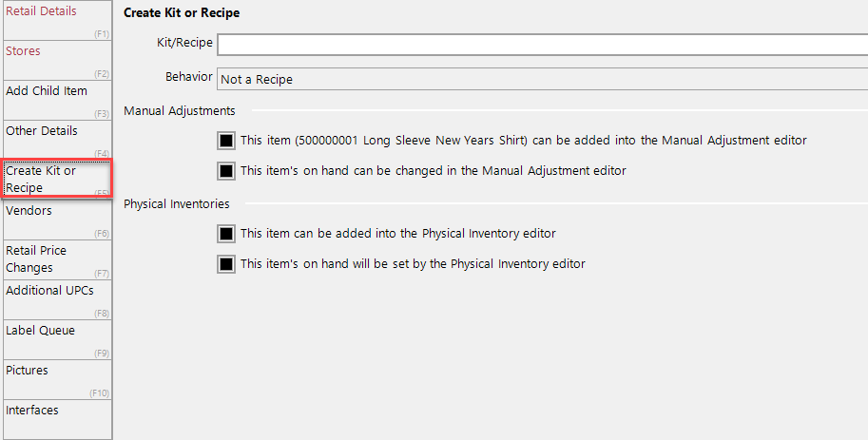Viewport: 868px width, 440px height.
Task: Open the Interfaces tab
Action: tap(58, 419)
